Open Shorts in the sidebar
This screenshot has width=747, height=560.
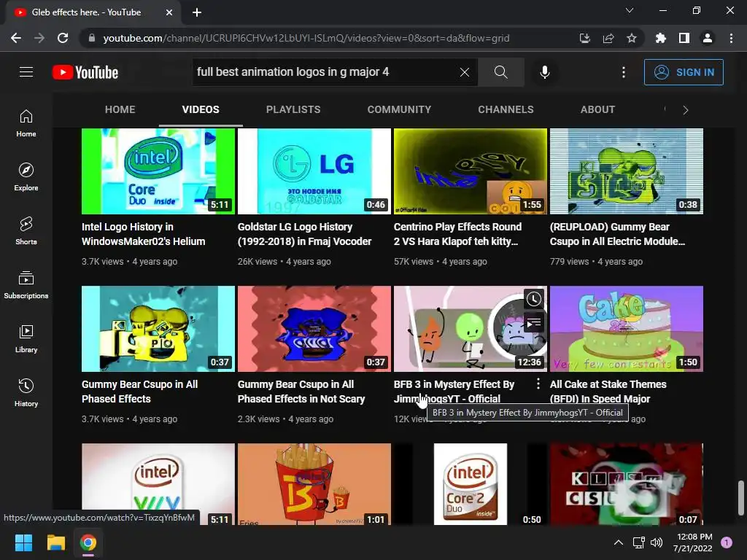(26, 231)
